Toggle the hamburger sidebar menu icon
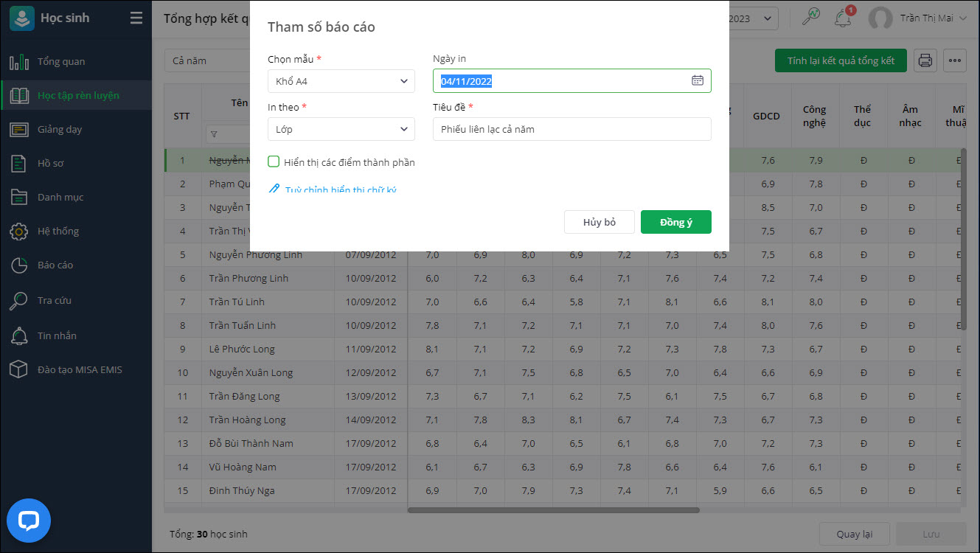 coord(136,18)
